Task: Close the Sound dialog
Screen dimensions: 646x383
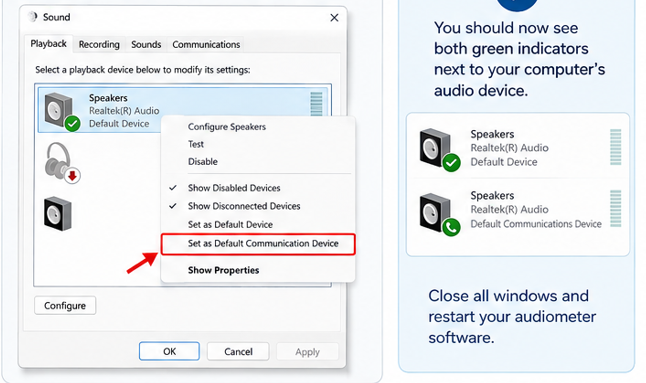Action: (334, 18)
